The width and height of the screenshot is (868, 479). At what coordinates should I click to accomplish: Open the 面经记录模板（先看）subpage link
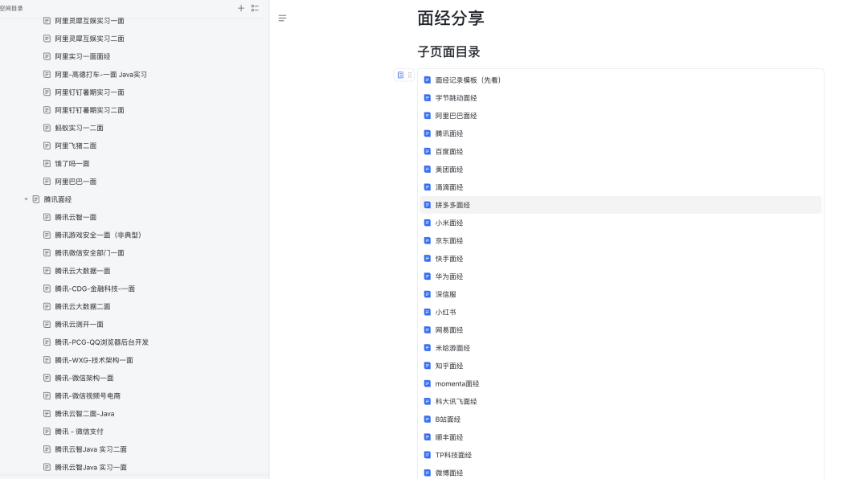(x=469, y=80)
